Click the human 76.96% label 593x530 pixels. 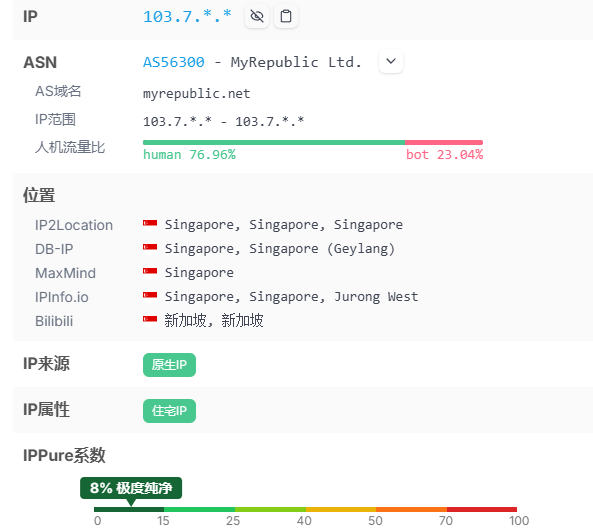[x=189, y=155]
